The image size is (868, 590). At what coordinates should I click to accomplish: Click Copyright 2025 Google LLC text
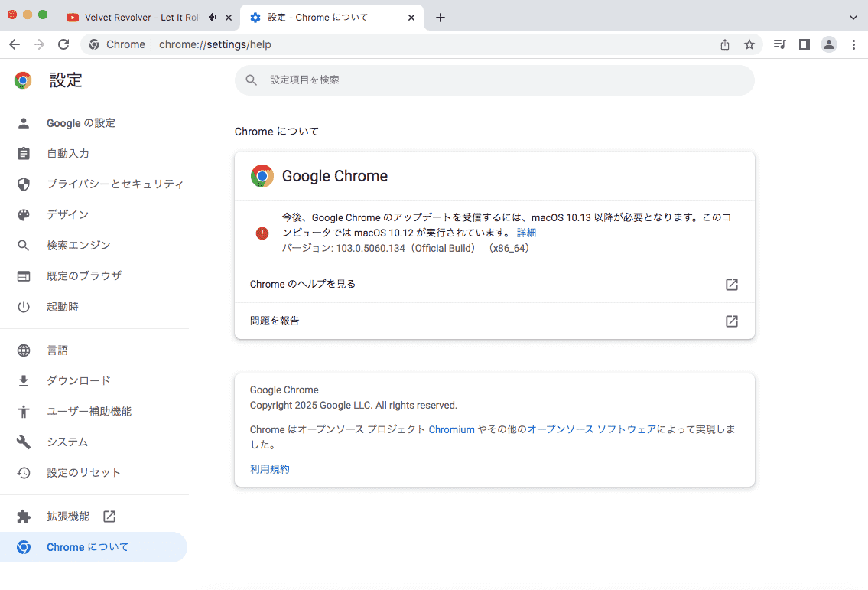tap(353, 405)
